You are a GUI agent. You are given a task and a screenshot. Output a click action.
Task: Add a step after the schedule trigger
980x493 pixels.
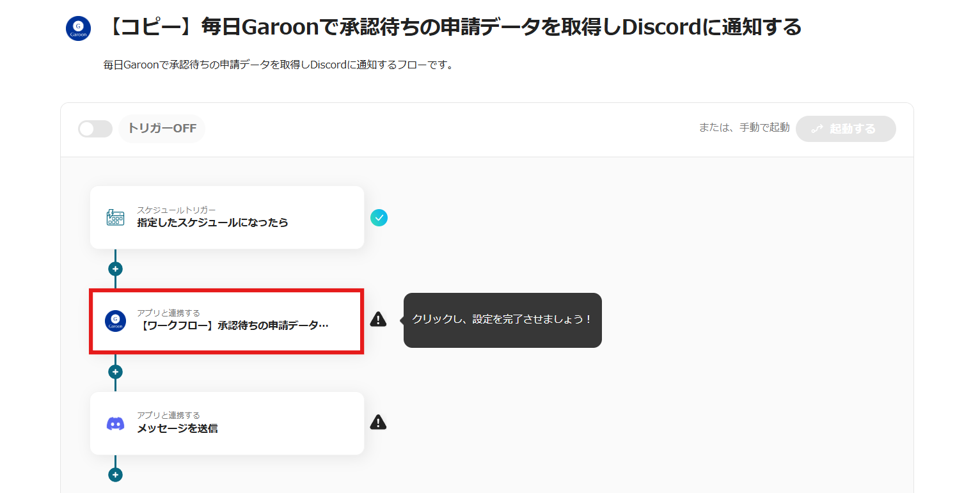point(115,269)
